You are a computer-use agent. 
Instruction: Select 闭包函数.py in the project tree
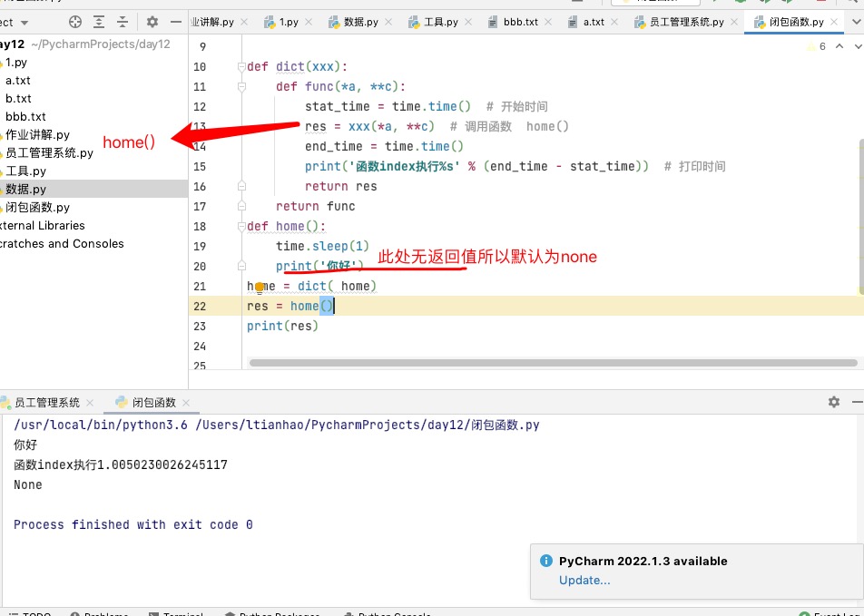[x=37, y=208]
